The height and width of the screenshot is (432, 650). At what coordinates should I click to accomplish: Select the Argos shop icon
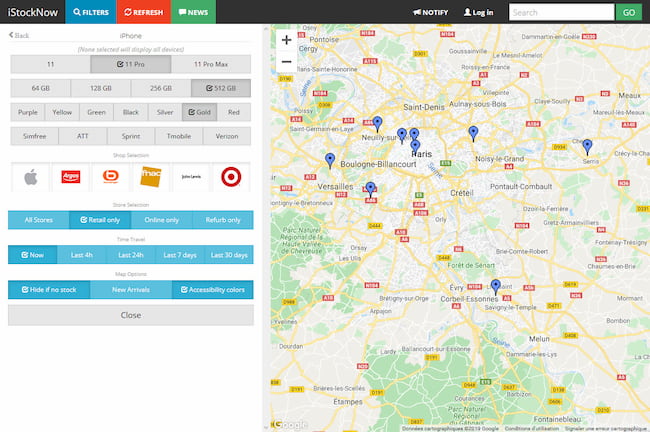coord(71,177)
